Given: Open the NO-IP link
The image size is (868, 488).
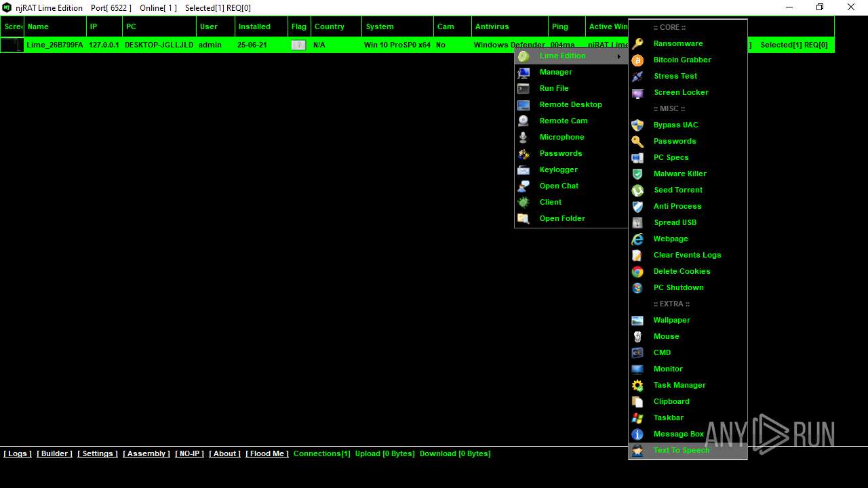Looking at the screenshot, I should click(x=189, y=453).
